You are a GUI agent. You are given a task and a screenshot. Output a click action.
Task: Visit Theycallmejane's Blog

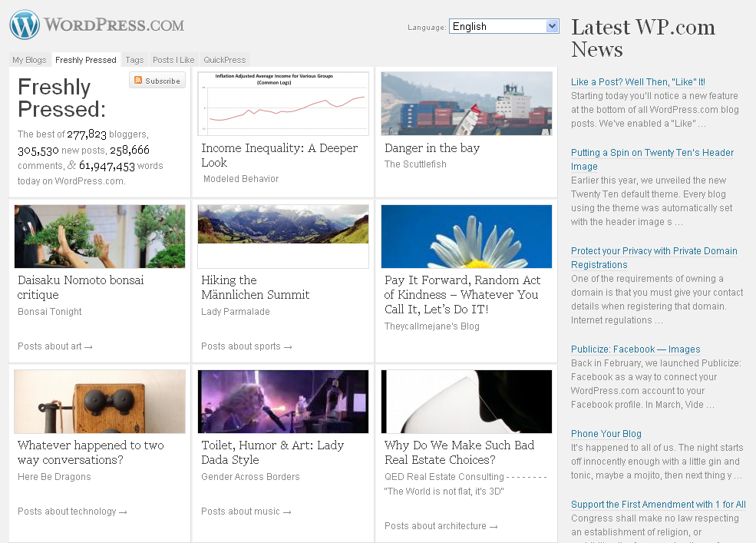click(x=432, y=326)
